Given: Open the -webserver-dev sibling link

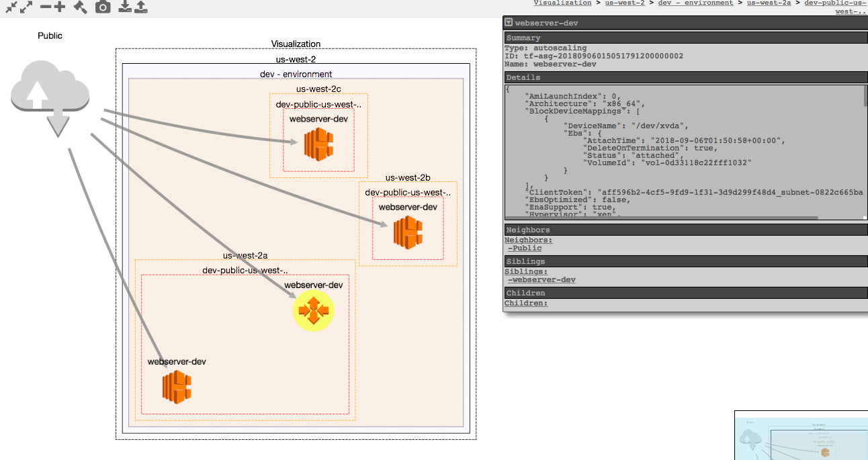Looking at the screenshot, I should click(541, 280).
